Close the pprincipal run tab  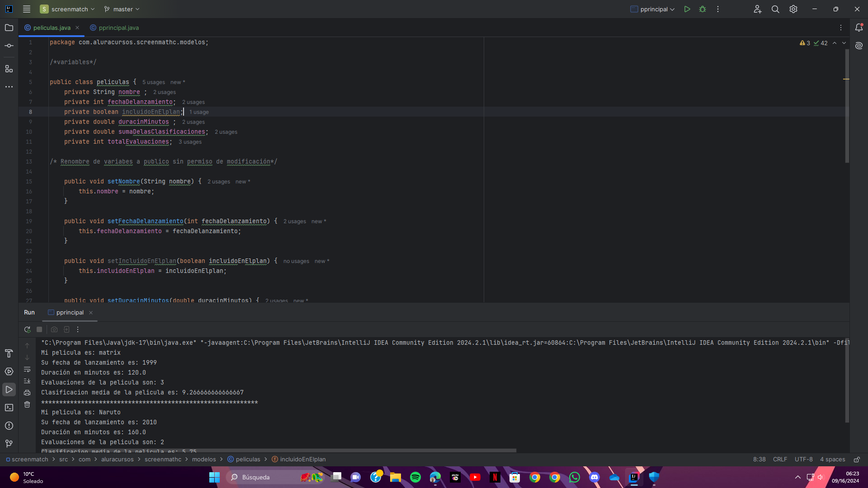[91, 313]
